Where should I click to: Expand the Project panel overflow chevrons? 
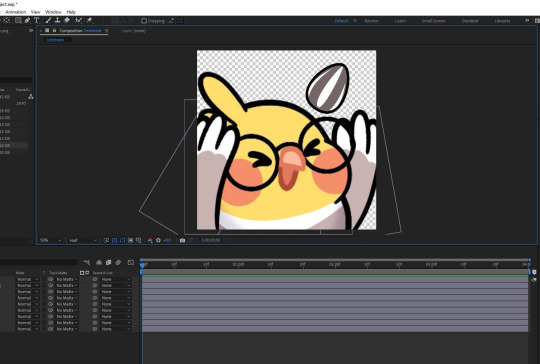tap(31, 31)
